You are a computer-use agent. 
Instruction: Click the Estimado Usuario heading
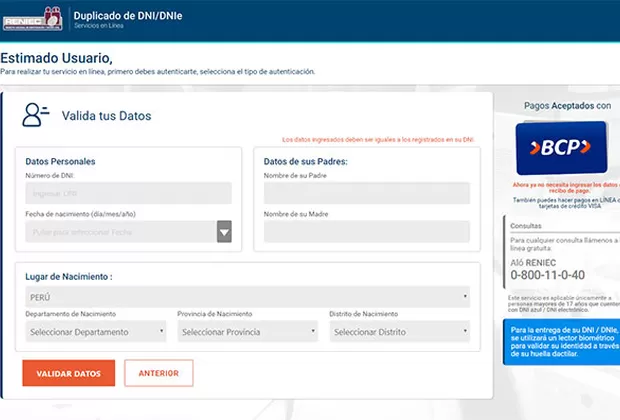pyautogui.click(x=57, y=58)
